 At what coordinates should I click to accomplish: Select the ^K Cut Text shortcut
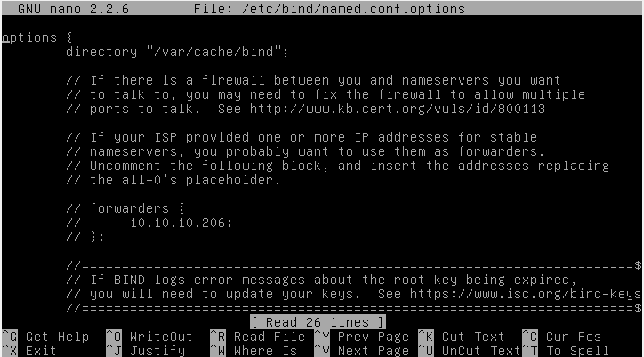tap(462, 337)
